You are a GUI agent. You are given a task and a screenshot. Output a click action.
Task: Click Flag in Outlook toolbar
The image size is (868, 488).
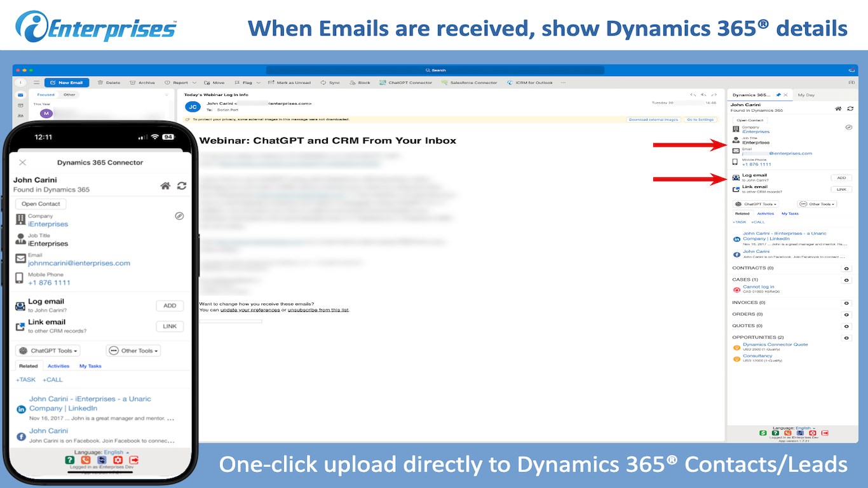[243, 83]
